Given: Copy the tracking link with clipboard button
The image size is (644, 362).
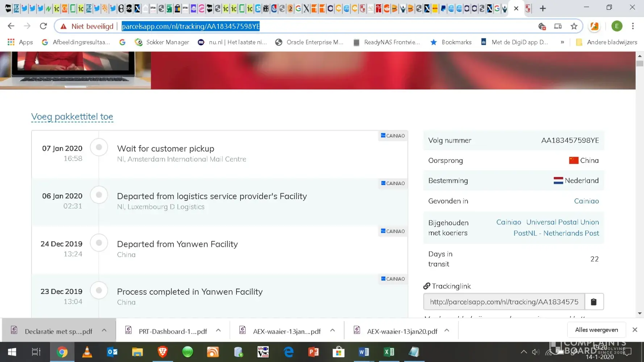Looking at the screenshot, I should pos(594,302).
